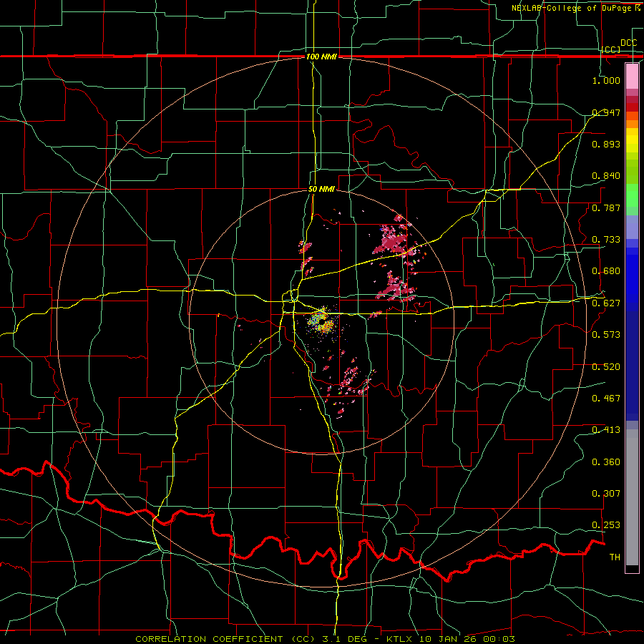
Task: Click the 0.733 scale value
Action: click(606, 240)
